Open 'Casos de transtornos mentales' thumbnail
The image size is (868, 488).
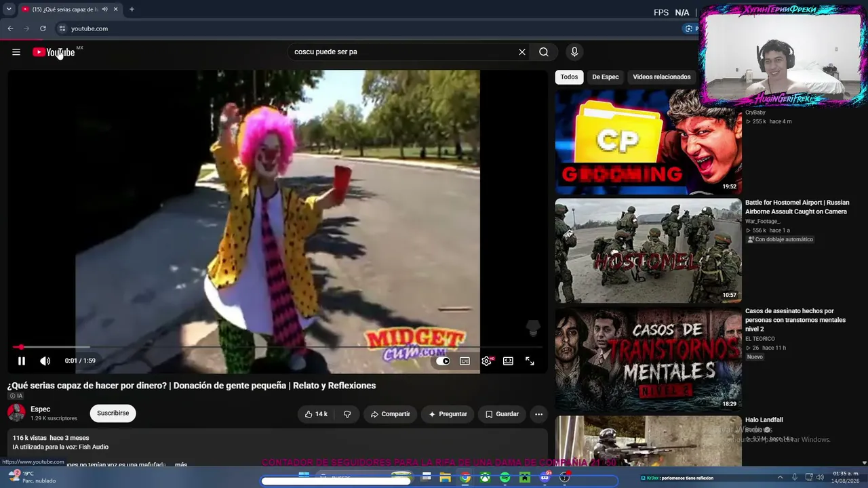click(648, 359)
